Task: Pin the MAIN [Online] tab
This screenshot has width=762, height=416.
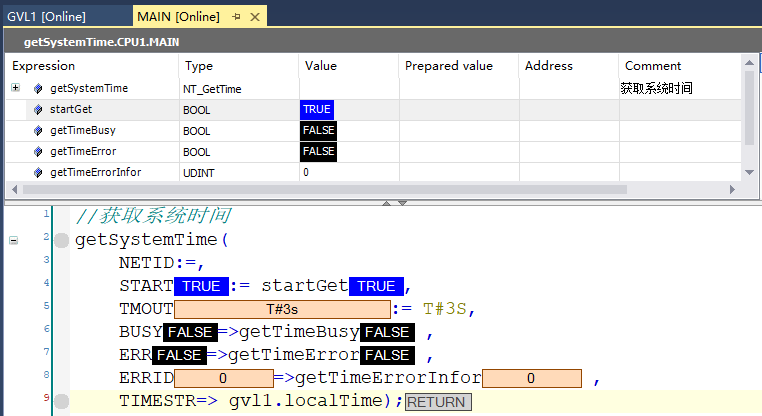Action: click(237, 17)
